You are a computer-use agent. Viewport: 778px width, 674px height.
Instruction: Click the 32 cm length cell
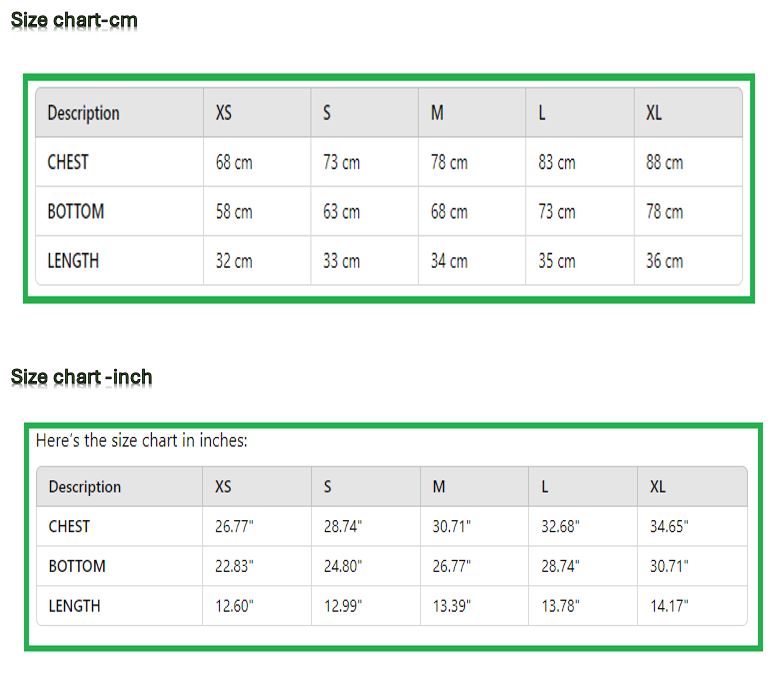234,261
